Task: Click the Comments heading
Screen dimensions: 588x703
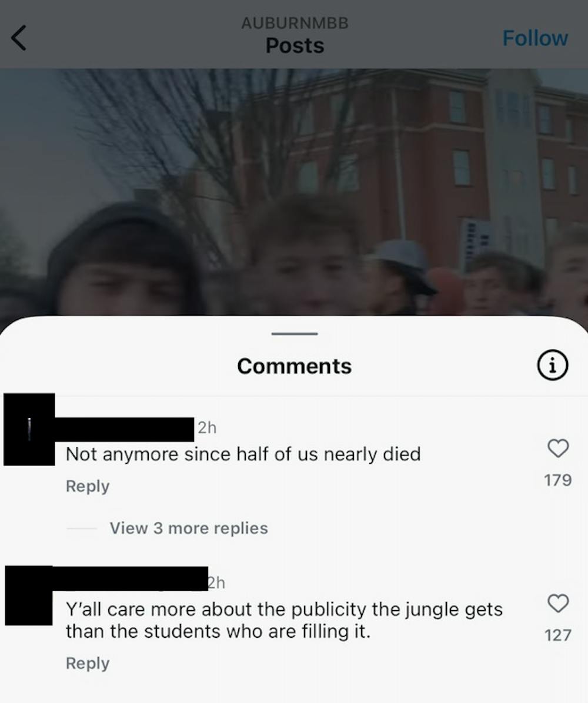Action: coord(294,366)
